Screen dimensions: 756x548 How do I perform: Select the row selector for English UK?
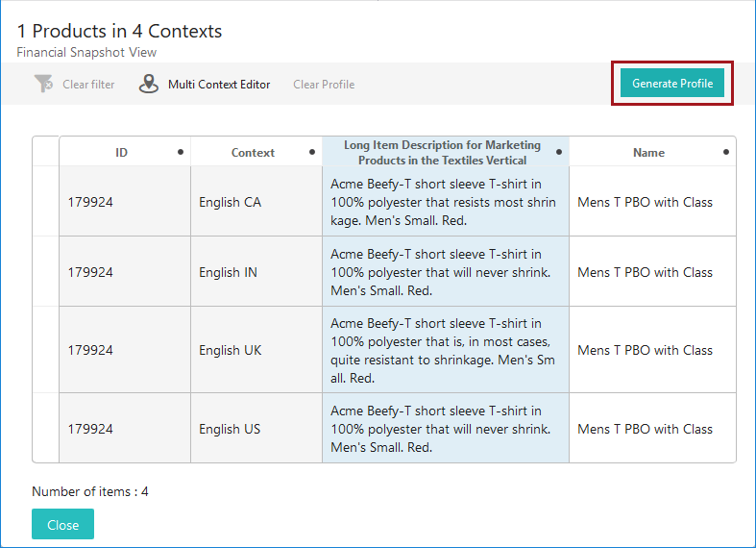point(46,350)
